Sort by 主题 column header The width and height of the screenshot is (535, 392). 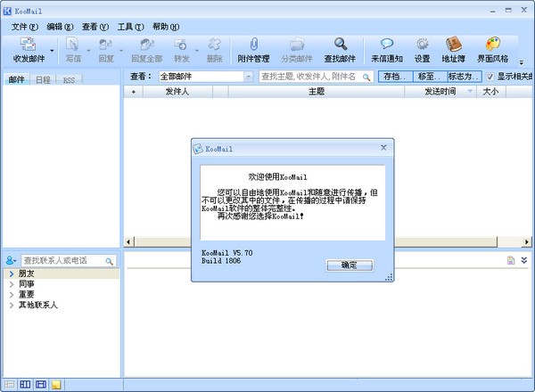click(317, 92)
